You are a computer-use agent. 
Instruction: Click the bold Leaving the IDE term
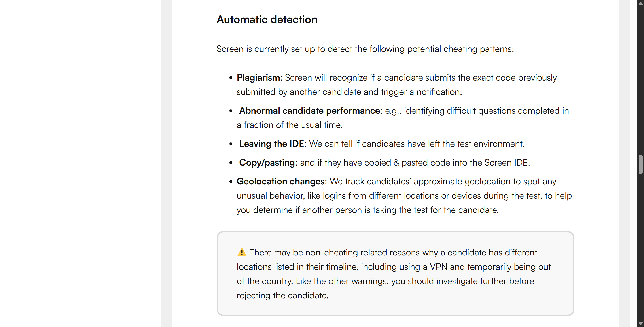click(x=271, y=144)
